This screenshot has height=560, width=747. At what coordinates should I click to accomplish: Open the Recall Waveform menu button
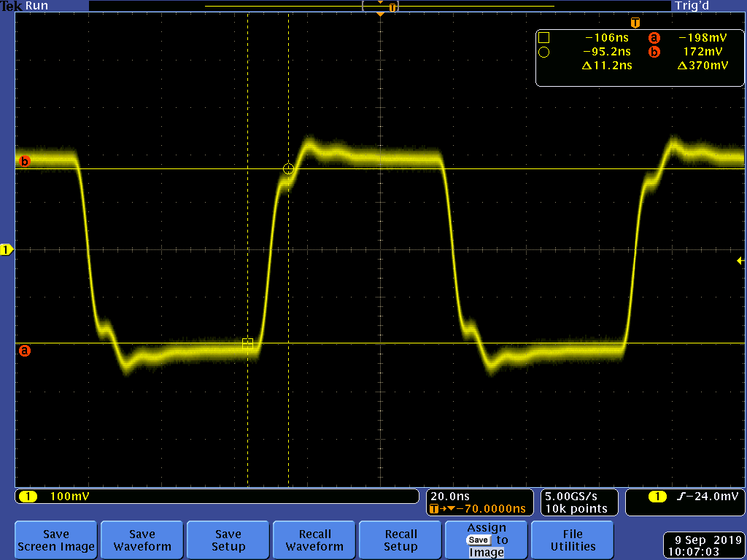click(314, 540)
